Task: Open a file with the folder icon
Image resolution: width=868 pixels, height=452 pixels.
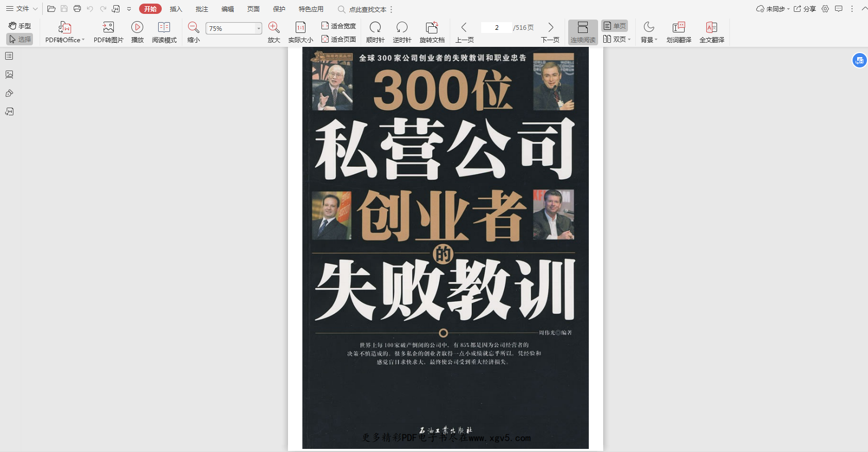Action: tap(51, 9)
